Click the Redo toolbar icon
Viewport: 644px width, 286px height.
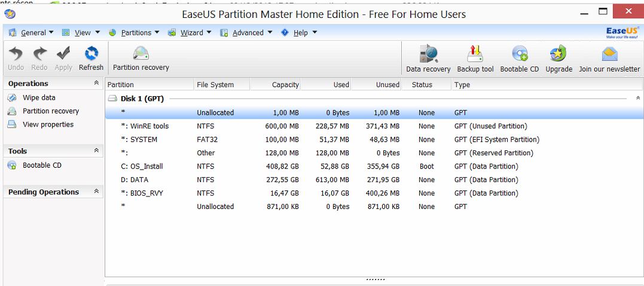[40, 54]
